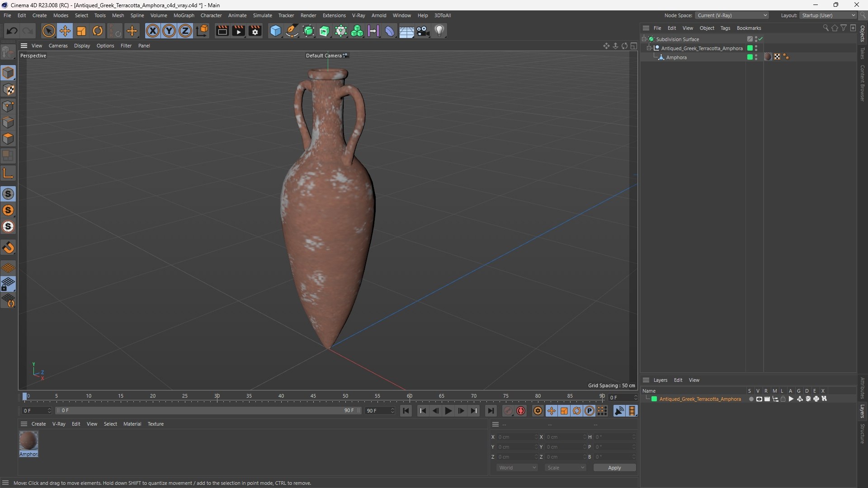Click the Camera object icon
The image size is (868, 488).
point(423,31)
